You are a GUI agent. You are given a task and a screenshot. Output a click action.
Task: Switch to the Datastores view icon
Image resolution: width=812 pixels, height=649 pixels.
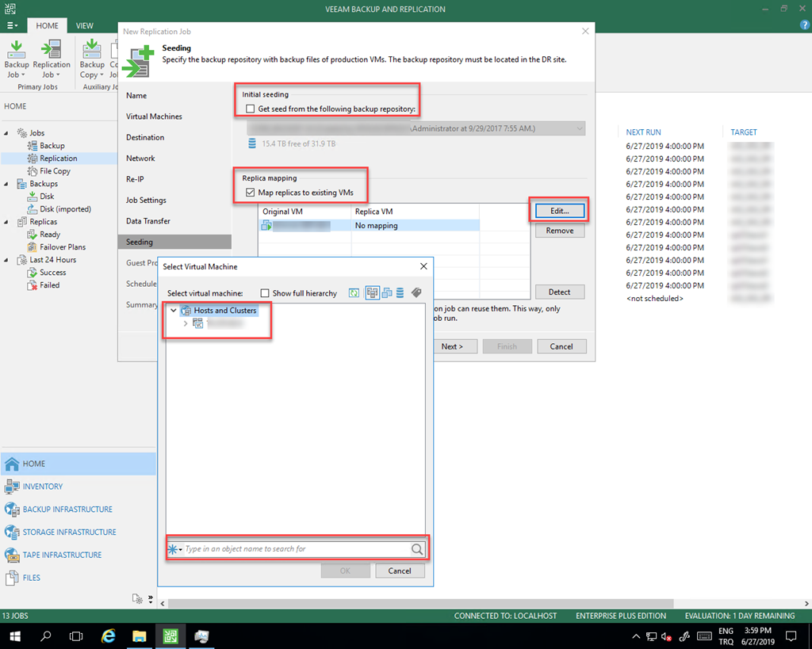400,293
